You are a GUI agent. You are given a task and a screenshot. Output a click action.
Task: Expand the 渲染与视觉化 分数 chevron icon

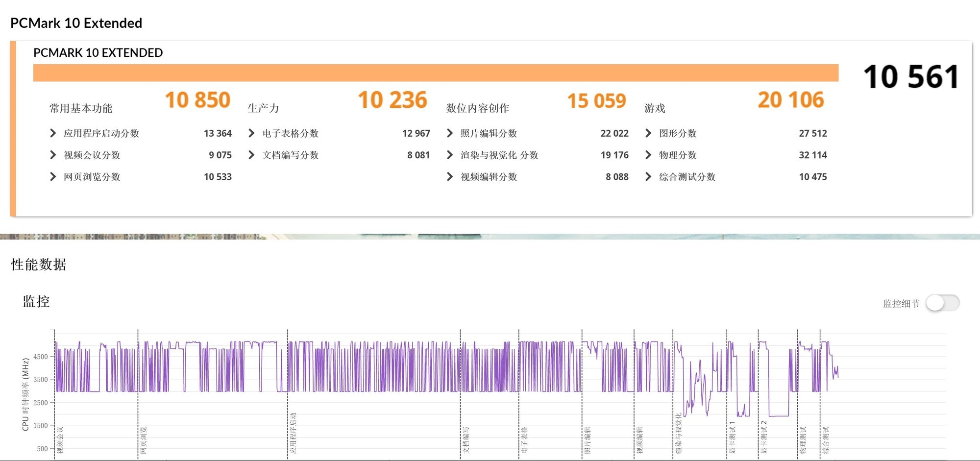click(x=449, y=155)
